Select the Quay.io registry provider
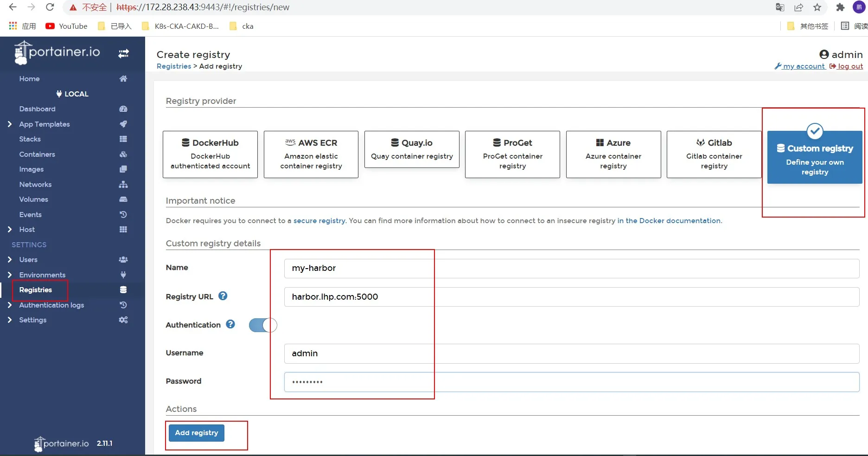 412,149
